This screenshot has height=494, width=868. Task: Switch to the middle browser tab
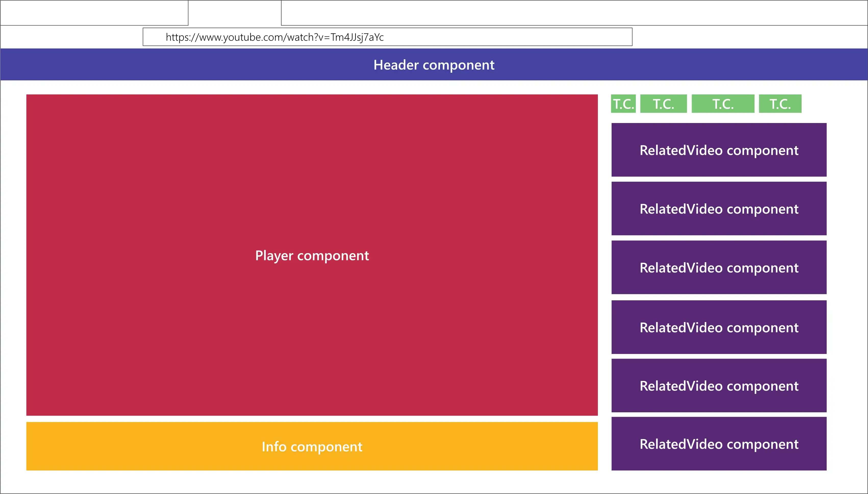(x=235, y=13)
